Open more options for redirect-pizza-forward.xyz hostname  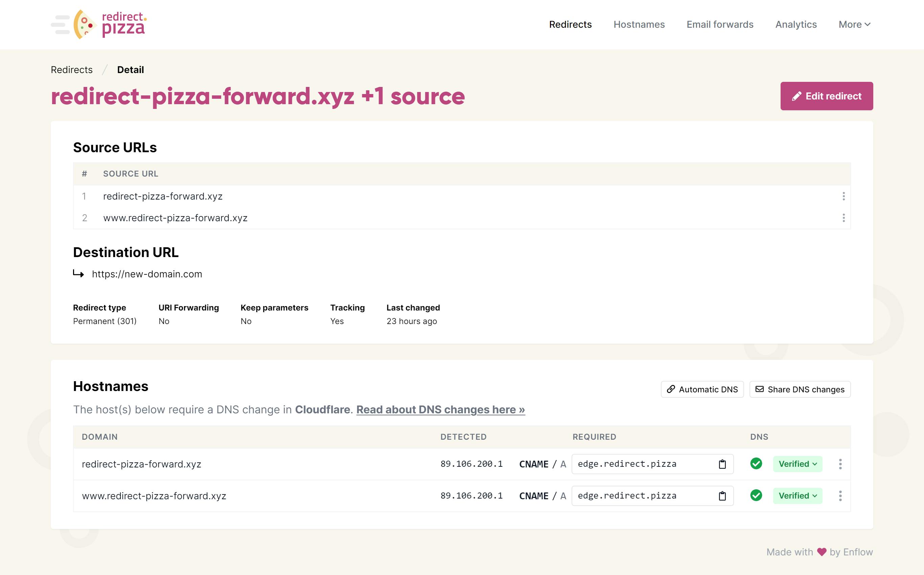840,464
